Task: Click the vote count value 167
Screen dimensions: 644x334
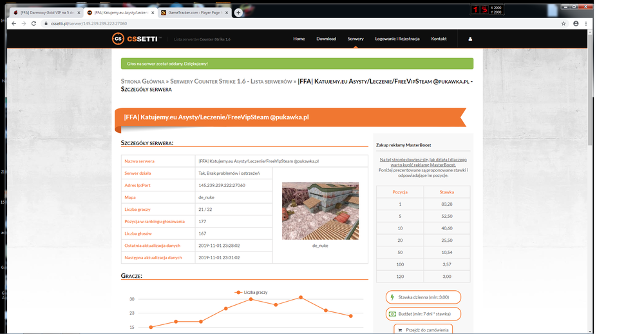Action: (202, 233)
